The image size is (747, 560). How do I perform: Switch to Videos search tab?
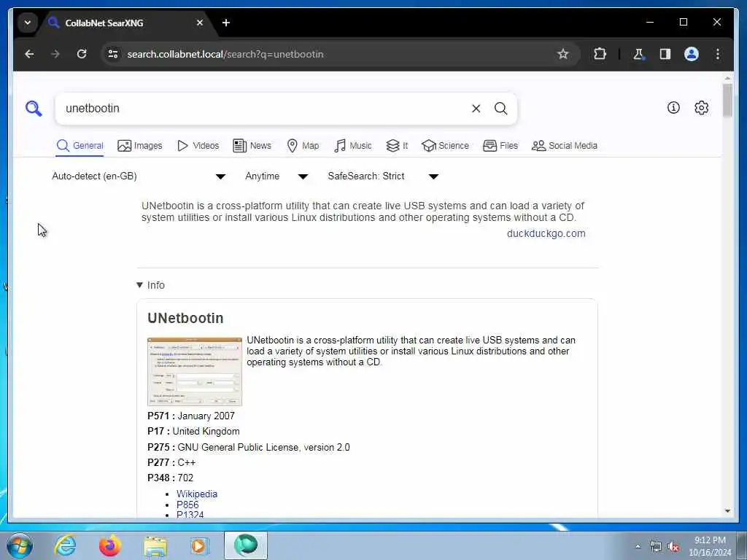tap(198, 146)
